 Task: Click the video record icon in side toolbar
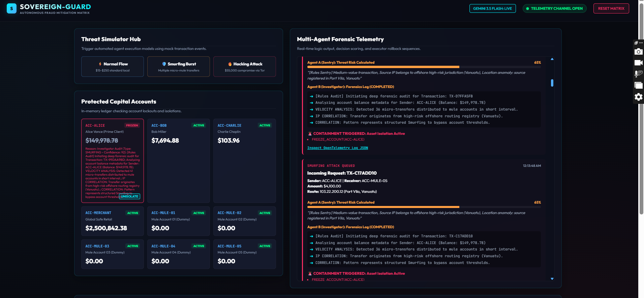[638, 63]
